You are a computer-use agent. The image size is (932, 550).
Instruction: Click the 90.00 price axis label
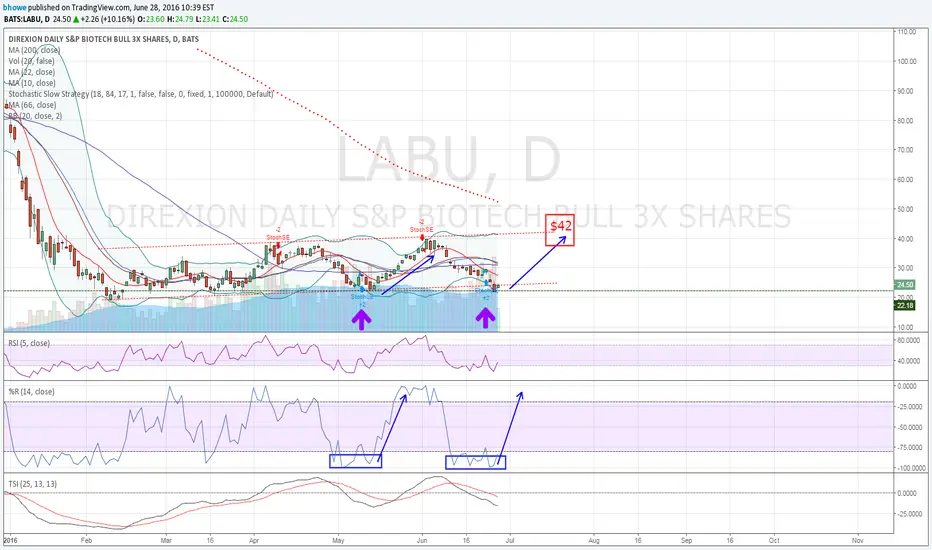click(x=906, y=91)
